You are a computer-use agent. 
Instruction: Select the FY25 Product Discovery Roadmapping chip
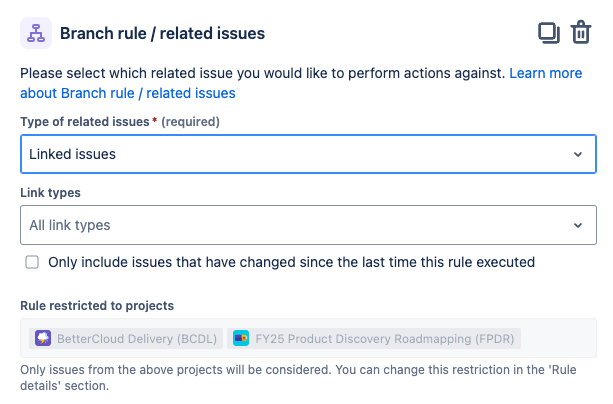(374, 338)
